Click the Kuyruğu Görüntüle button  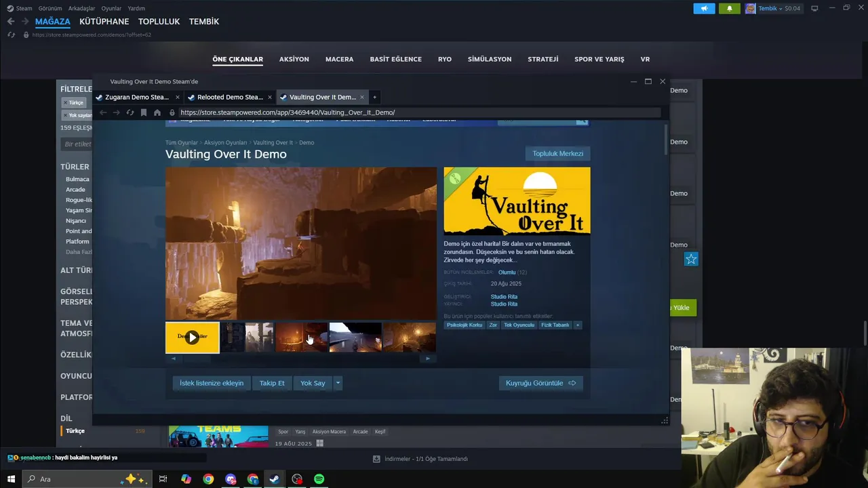coord(540,383)
